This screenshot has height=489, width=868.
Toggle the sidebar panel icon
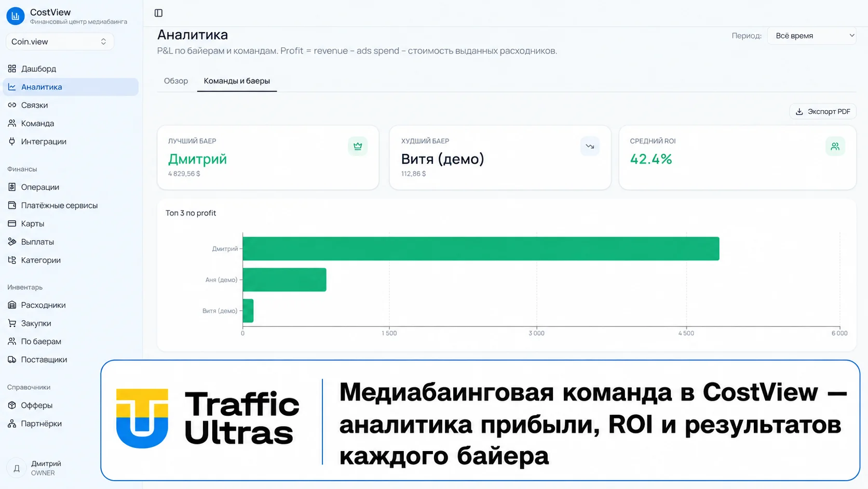159,13
